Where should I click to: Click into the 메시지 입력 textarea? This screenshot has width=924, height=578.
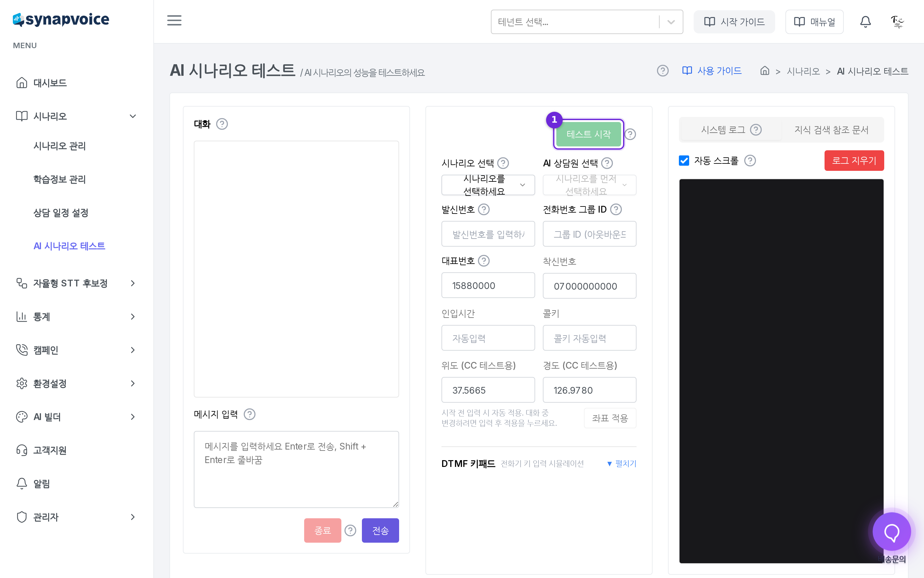(x=296, y=469)
